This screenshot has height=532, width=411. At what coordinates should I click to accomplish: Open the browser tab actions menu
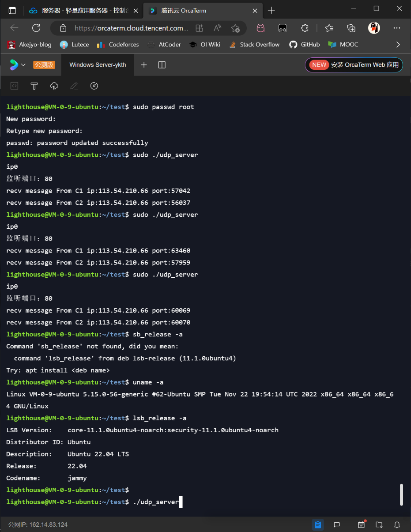point(12,10)
